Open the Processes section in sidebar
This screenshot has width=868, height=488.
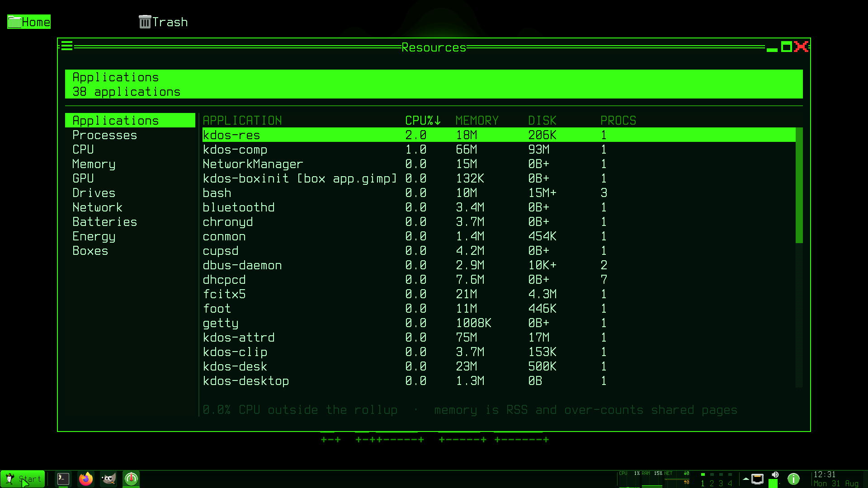[x=130, y=135]
